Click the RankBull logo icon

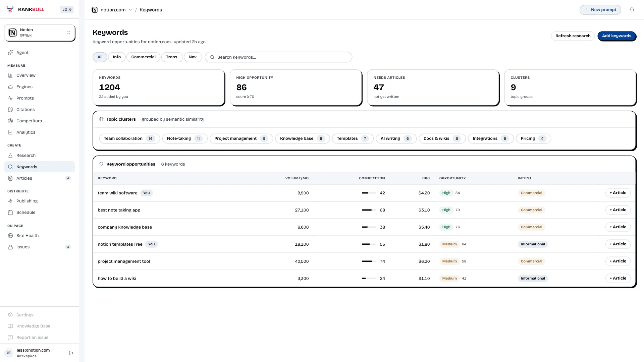pyautogui.click(x=10, y=9)
